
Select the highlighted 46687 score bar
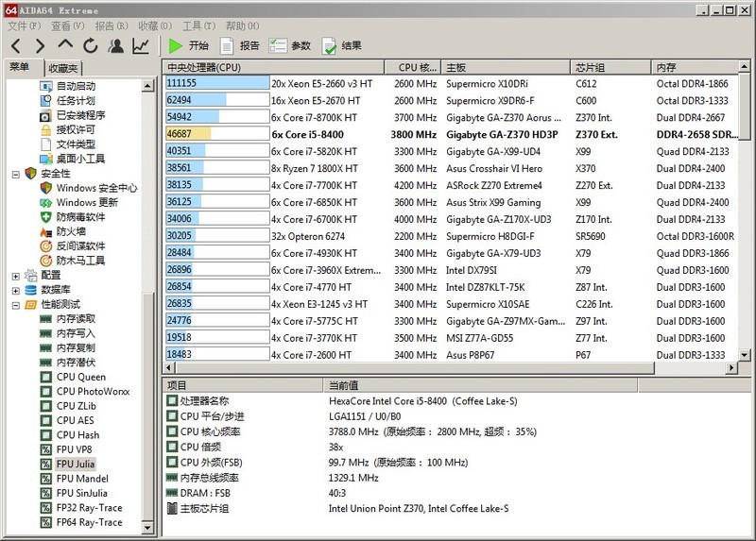(x=217, y=134)
